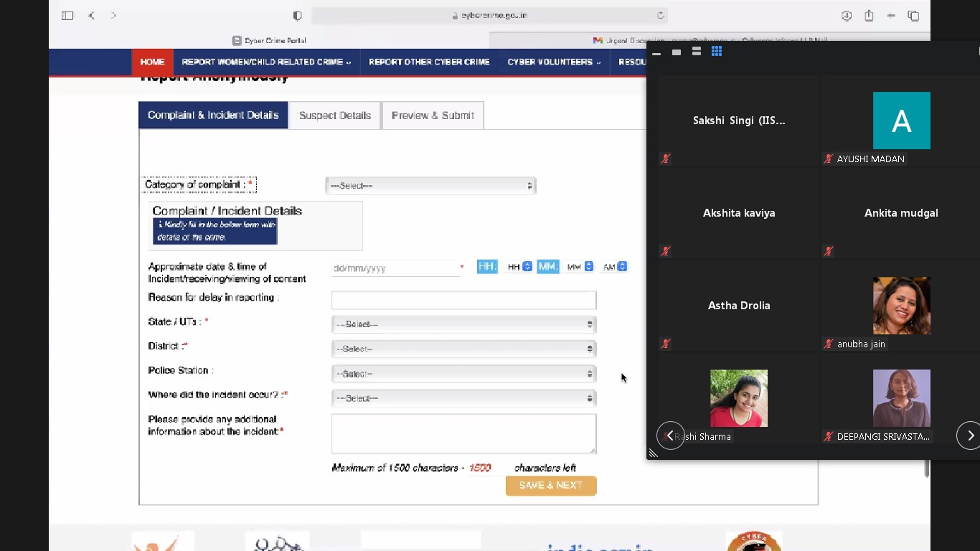Click the privacy shield icon
Image resolution: width=980 pixels, height=551 pixels.
pos(298,16)
